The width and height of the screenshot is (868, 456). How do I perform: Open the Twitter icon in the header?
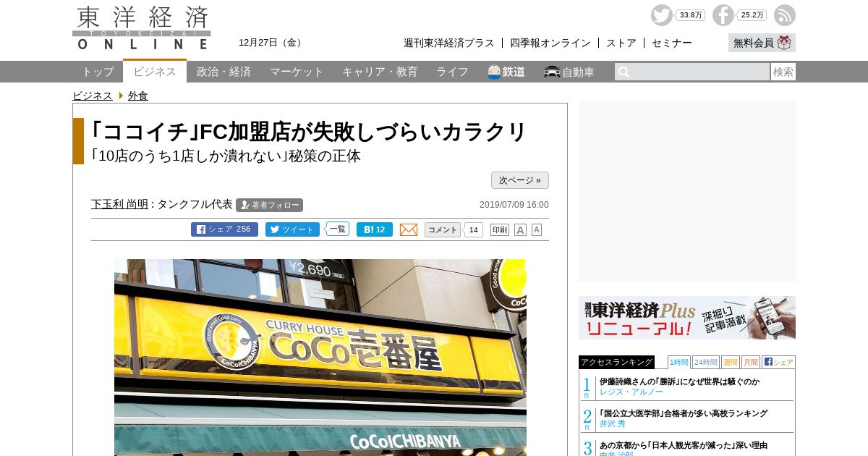coord(662,15)
